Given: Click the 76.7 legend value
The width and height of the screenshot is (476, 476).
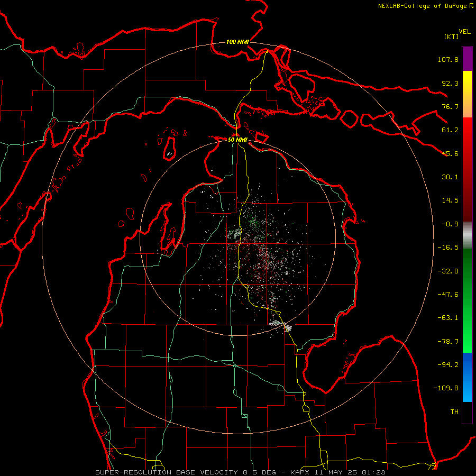Looking at the screenshot, I should (450, 106).
